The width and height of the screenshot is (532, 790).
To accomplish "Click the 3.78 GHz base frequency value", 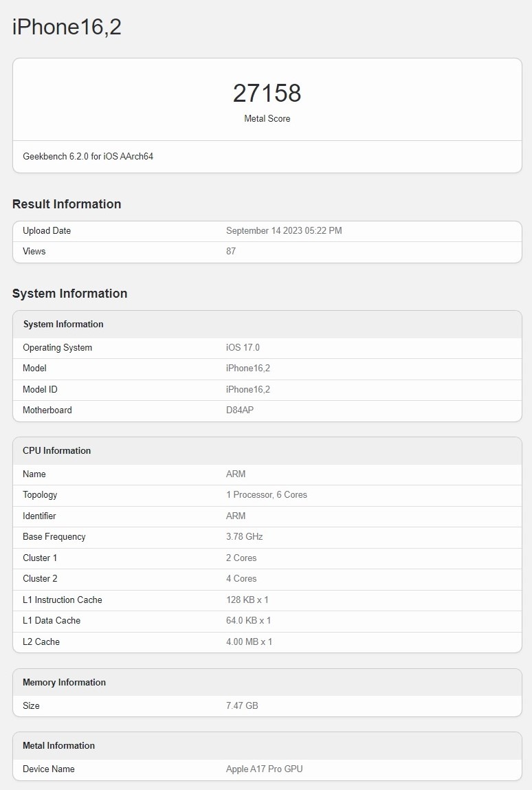I will tap(244, 537).
